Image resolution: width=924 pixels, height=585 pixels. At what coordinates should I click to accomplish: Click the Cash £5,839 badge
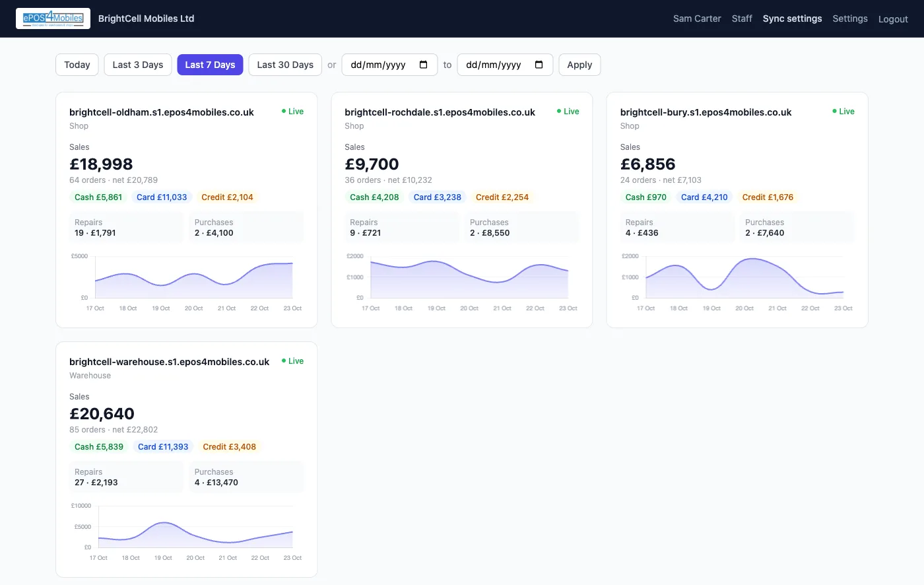[99, 447]
